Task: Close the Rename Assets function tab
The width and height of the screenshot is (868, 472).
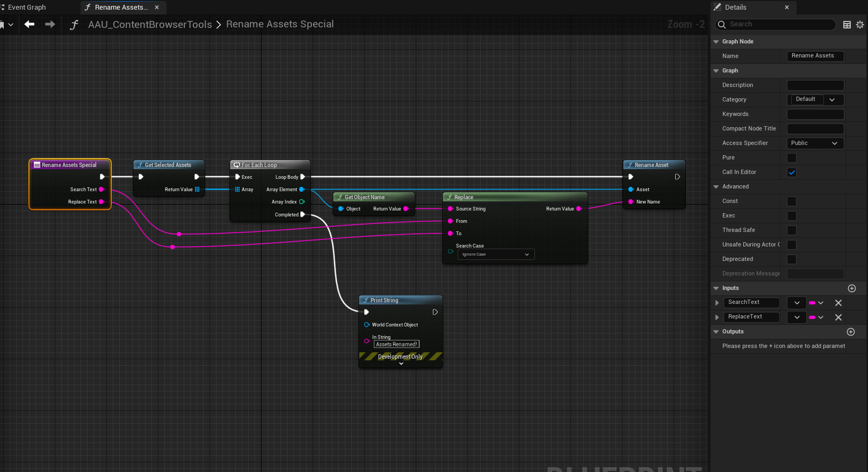Action: 157,8
